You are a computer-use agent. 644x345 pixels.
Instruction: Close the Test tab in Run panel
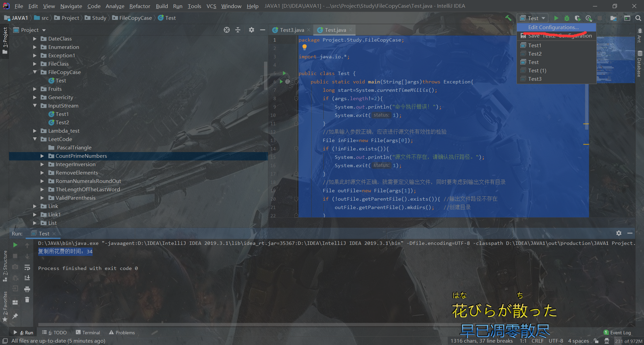(x=54, y=233)
